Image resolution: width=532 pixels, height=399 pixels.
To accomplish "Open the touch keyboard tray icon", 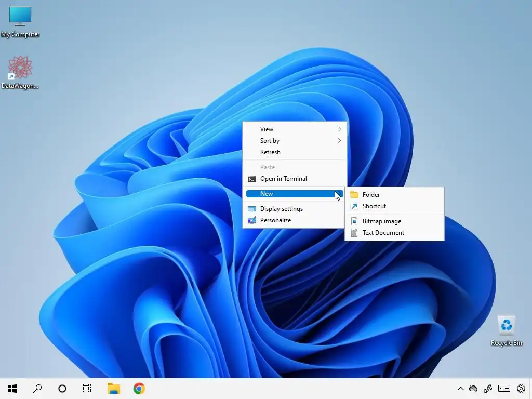I will (504, 389).
